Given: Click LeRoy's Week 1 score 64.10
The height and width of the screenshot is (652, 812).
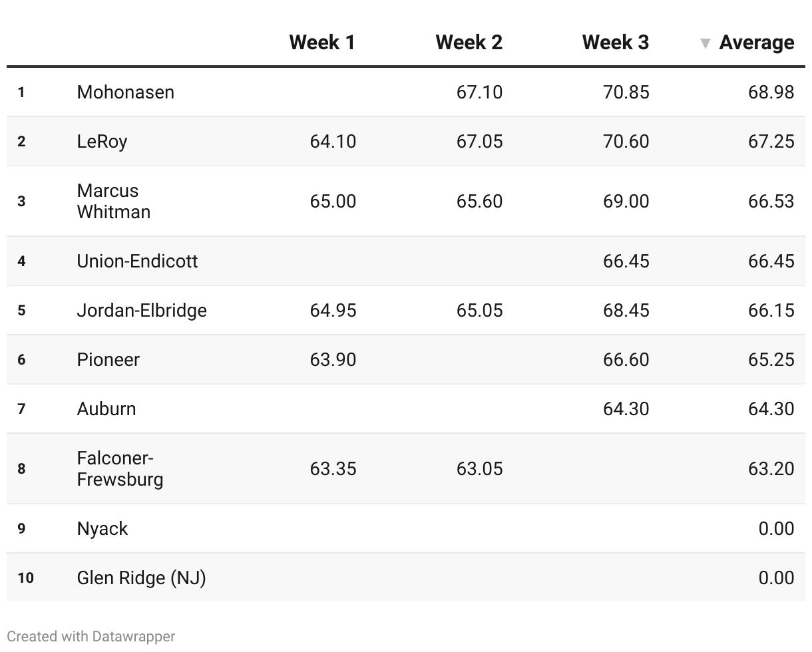Looking at the screenshot, I should (x=333, y=141).
